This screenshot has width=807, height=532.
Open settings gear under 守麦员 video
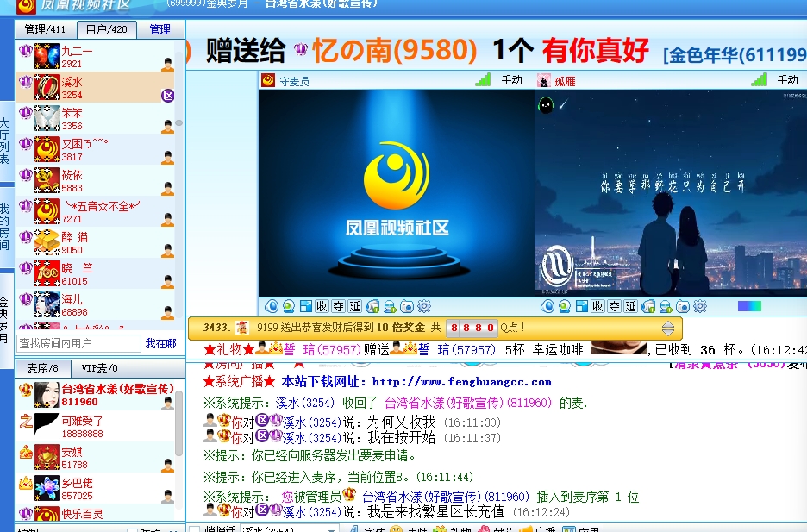pos(424,307)
